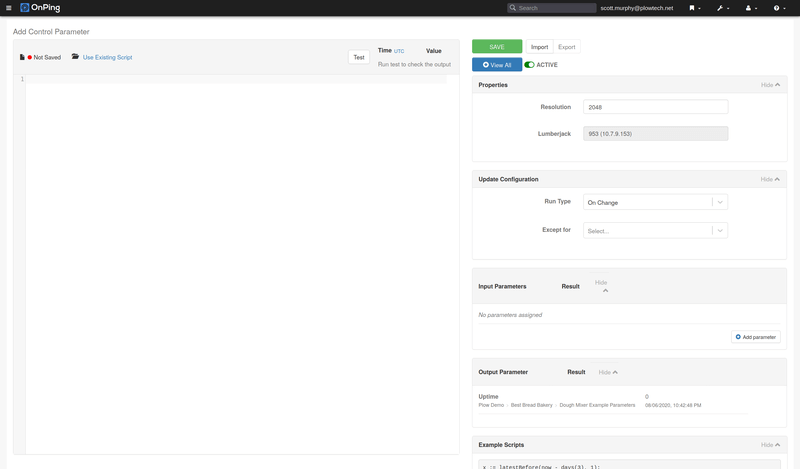Open the wrench tools menu
Viewport: 800px width, 469px height.
pos(722,8)
